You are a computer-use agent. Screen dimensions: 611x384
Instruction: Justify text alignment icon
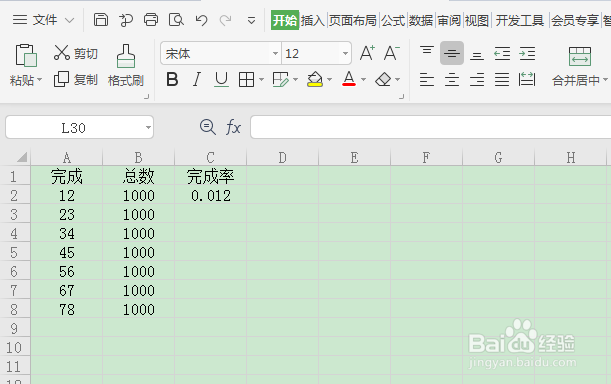pyautogui.click(x=502, y=80)
